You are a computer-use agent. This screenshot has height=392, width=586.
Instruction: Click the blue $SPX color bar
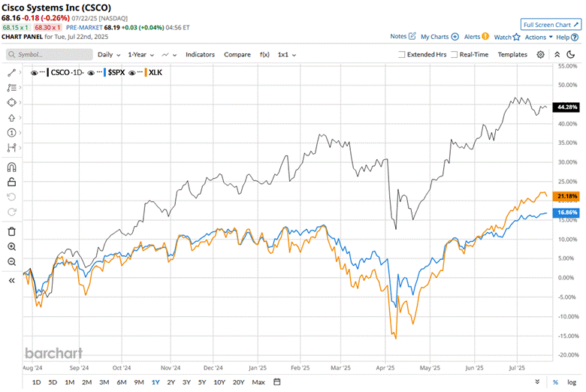104,73
